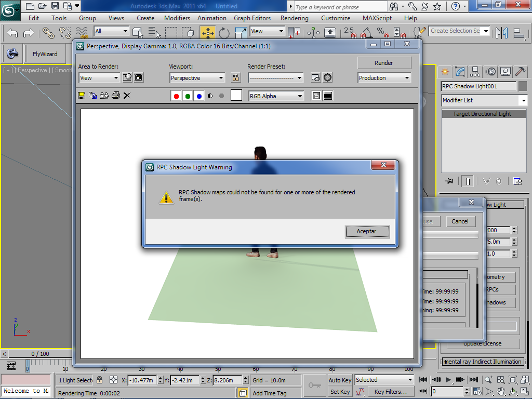
Task: Click the Render button
Action: pos(384,63)
